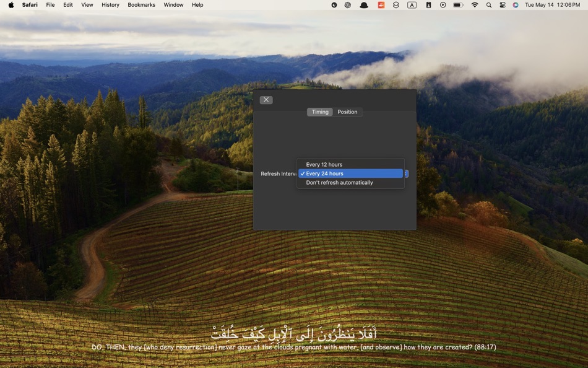Choose Every 12 hours refresh option
This screenshot has width=588, height=368.
[350, 164]
